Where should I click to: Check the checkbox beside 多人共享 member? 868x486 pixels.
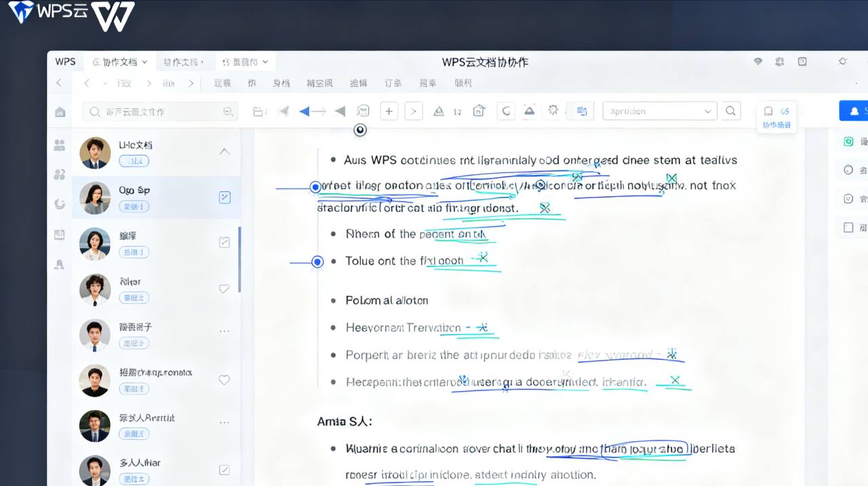224,469
